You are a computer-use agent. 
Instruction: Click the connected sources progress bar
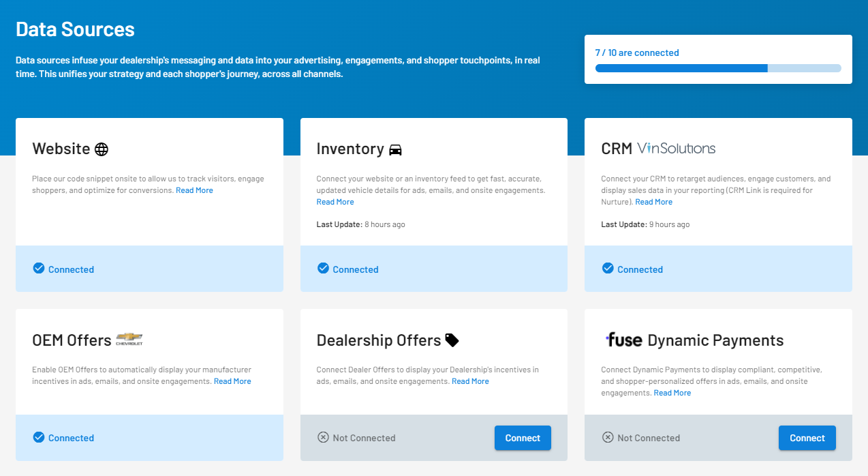pos(718,68)
